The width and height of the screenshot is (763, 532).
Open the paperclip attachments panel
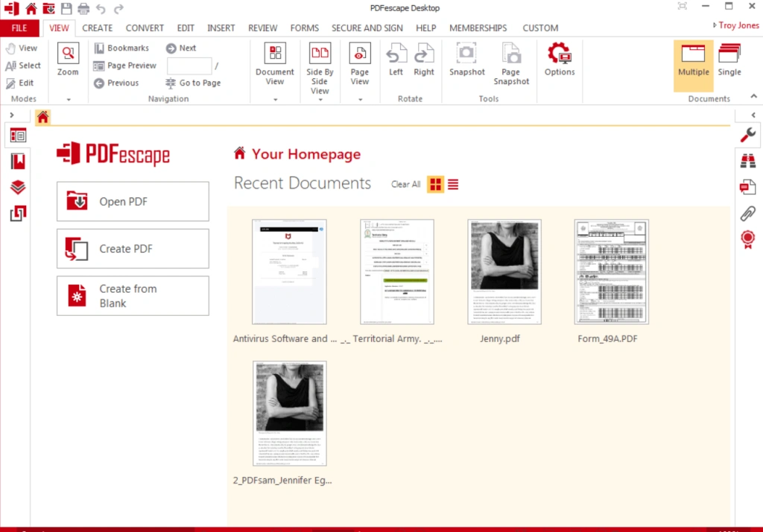(x=748, y=213)
